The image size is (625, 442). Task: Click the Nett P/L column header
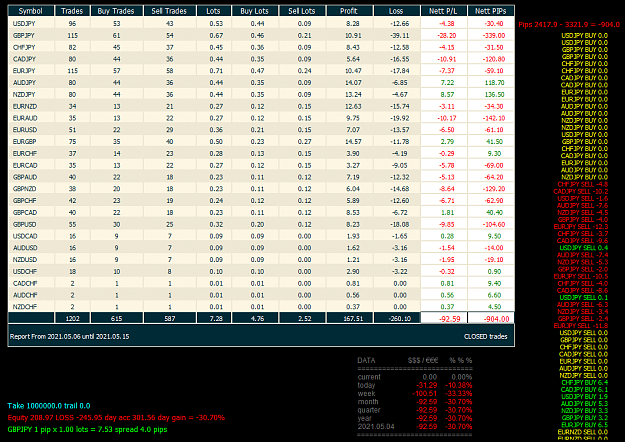[x=443, y=11]
